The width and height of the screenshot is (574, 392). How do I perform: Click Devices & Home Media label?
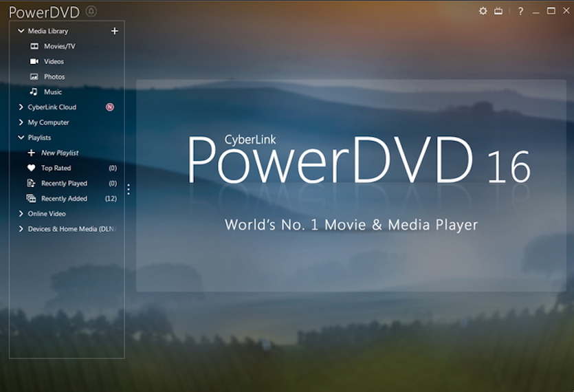(72, 229)
